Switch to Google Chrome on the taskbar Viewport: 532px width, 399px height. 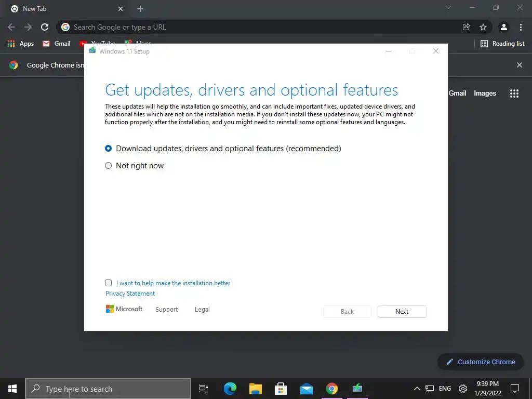[x=332, y=389]
